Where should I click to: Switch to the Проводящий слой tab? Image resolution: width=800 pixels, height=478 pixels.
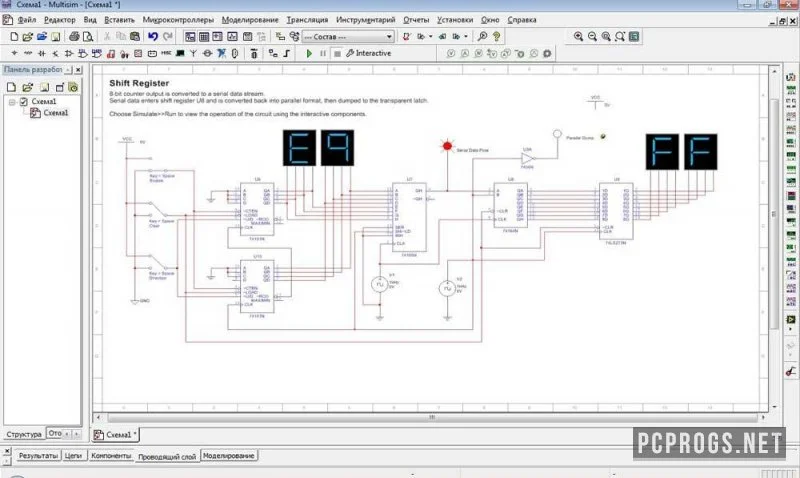tap(167, 456)
